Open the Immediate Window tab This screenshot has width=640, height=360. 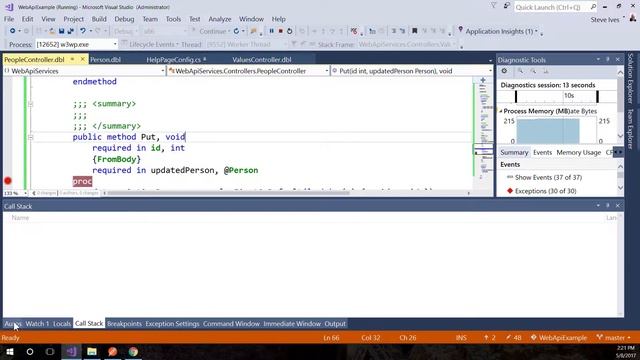pos(292,324)
